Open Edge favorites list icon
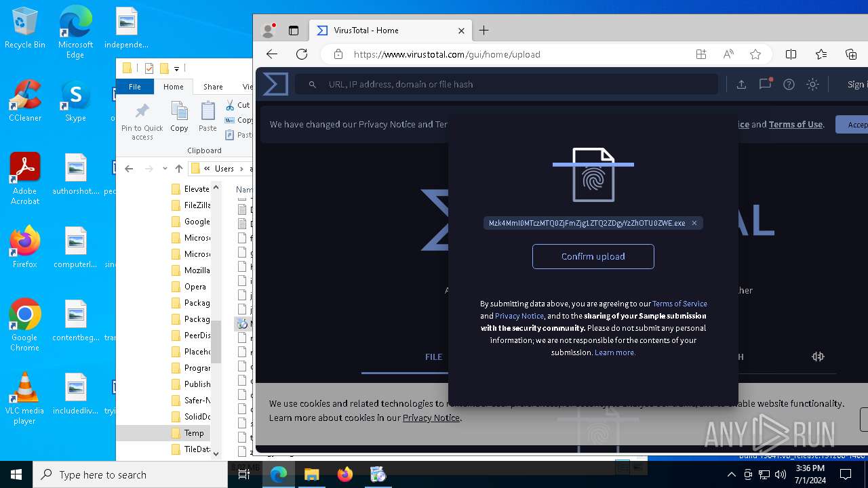Image resolution: width=868 pixels, height=488 pixels. click(x=821, y=54)
